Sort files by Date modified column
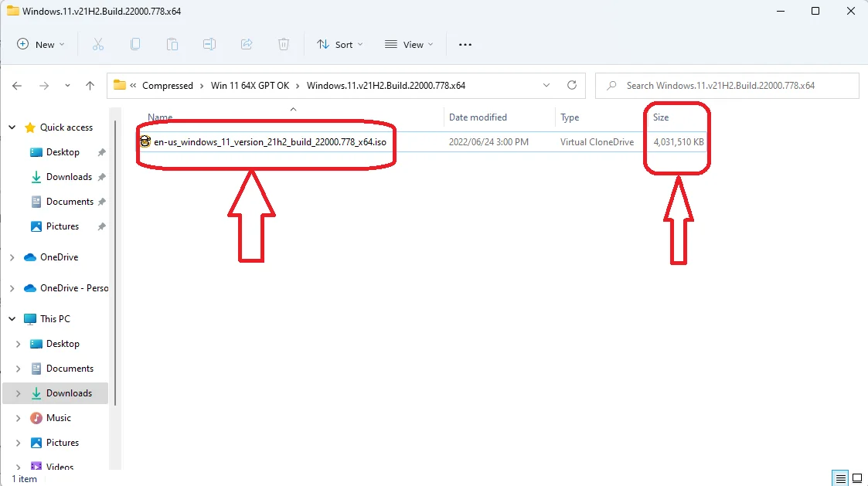Screen dimensions: 868x486 click(478, 117)
